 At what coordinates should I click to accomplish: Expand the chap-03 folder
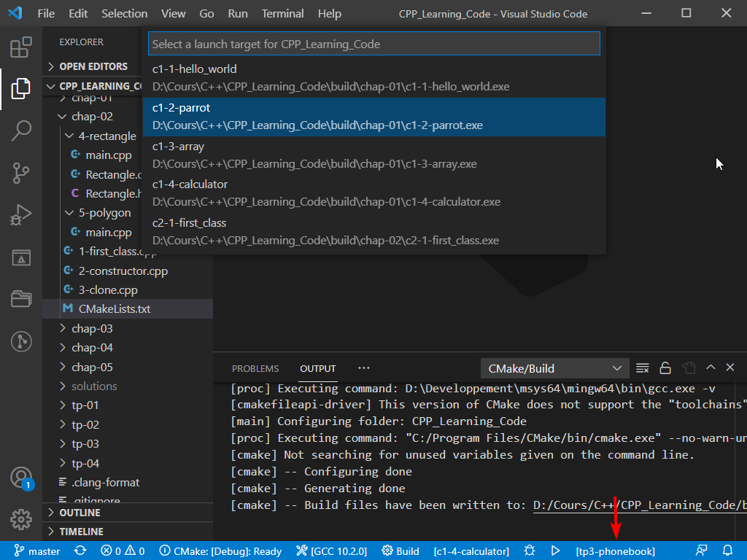click(128, 329)
